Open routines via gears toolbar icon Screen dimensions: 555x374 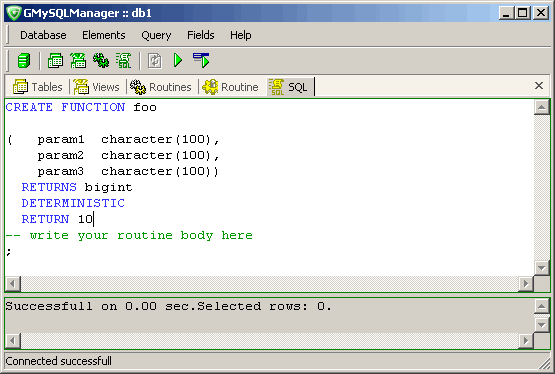(x=101, y=61)
